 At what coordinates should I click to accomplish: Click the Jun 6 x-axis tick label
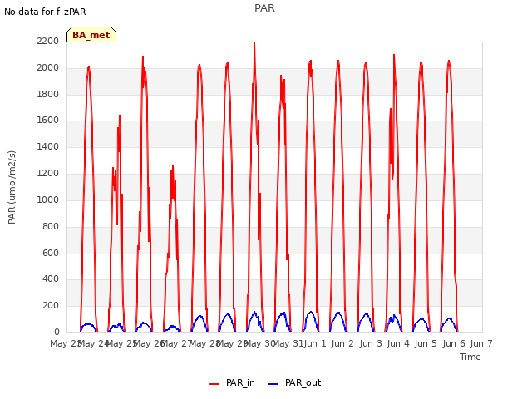[454, 343]
